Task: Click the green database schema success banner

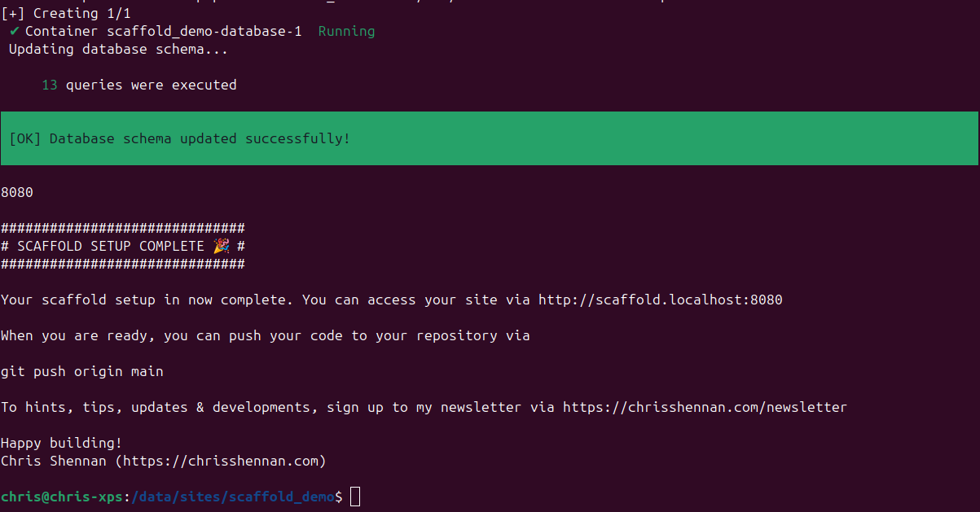Action: (489, 138)
